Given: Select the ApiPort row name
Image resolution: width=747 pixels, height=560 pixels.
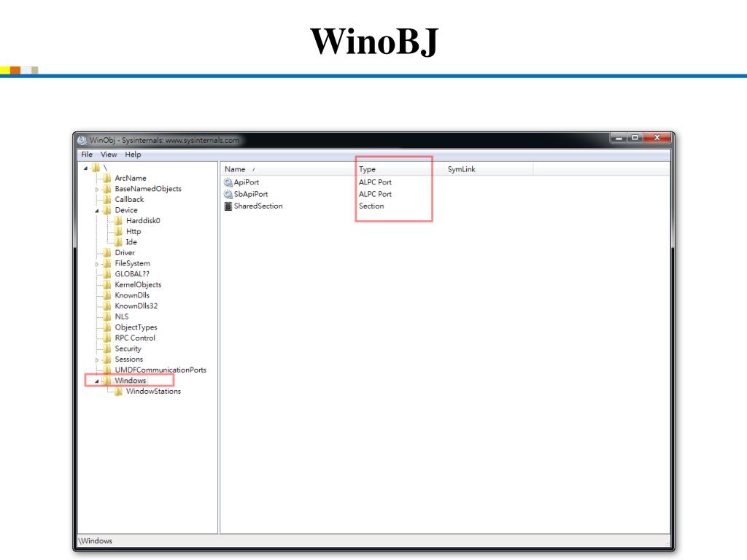Looking at the screenshot, I should (247, 182).
